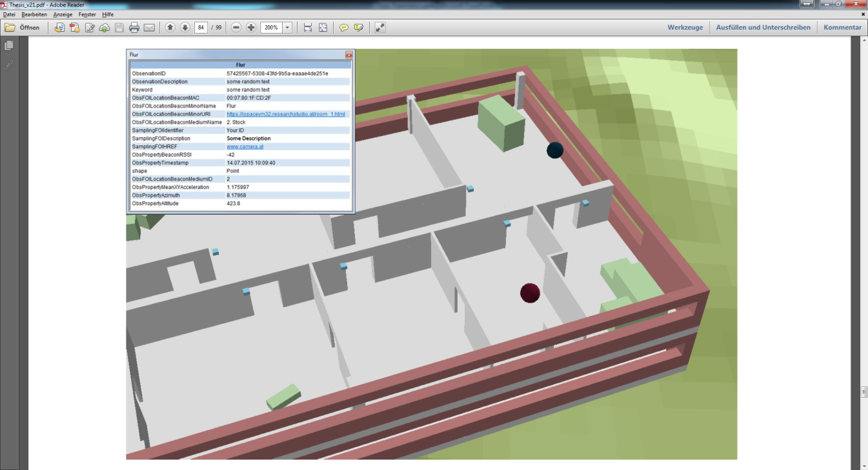Add a sticky note comment

click(x=344, y=27)
